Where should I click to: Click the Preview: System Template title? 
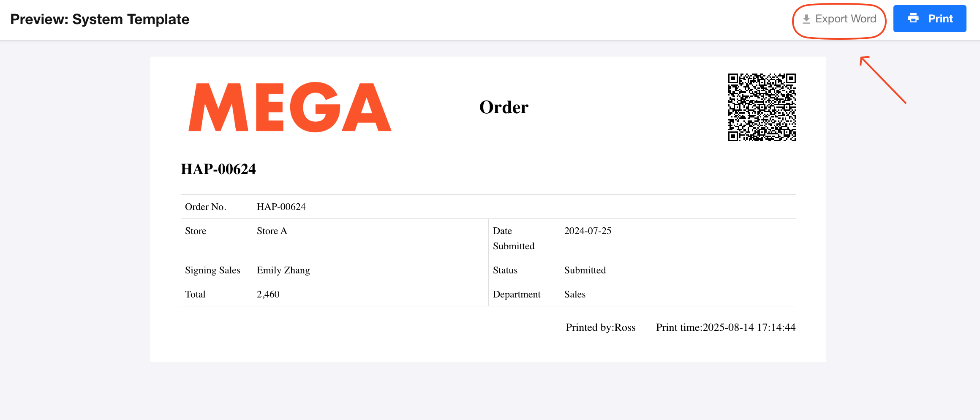[x=100, y=19]
